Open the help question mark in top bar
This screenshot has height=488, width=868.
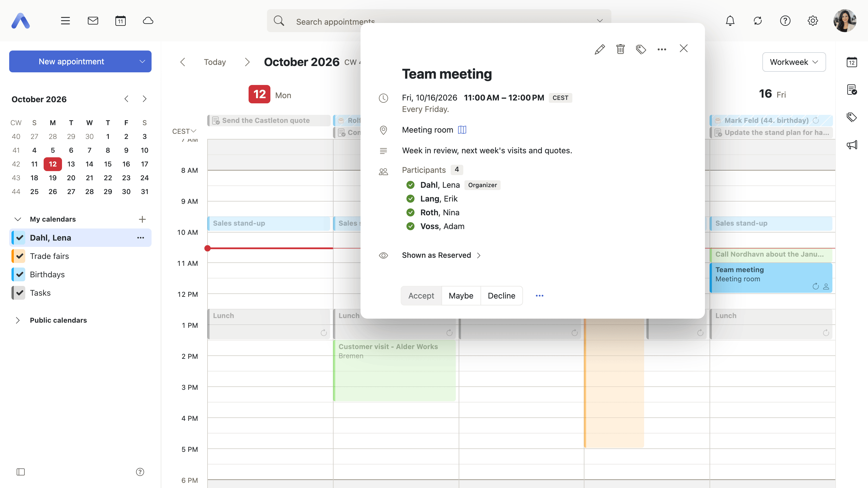785,21
